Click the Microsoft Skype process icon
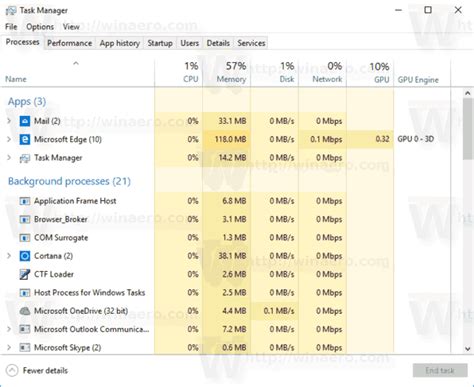The image size is (474, 387). [x=25, y=348]
